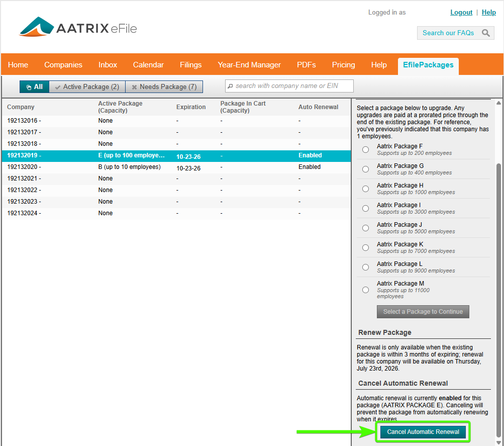Open the Pricing page
The height and width of the screenshot is (446, 504).
343,65
